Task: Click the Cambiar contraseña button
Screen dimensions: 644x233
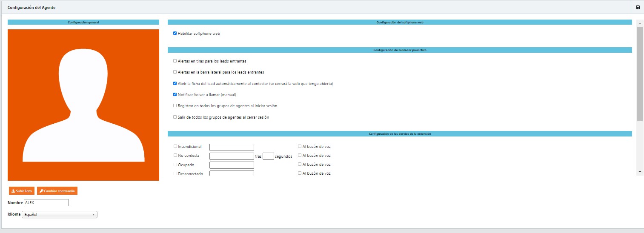Action: pyautogui.click(x=57, y=191)
